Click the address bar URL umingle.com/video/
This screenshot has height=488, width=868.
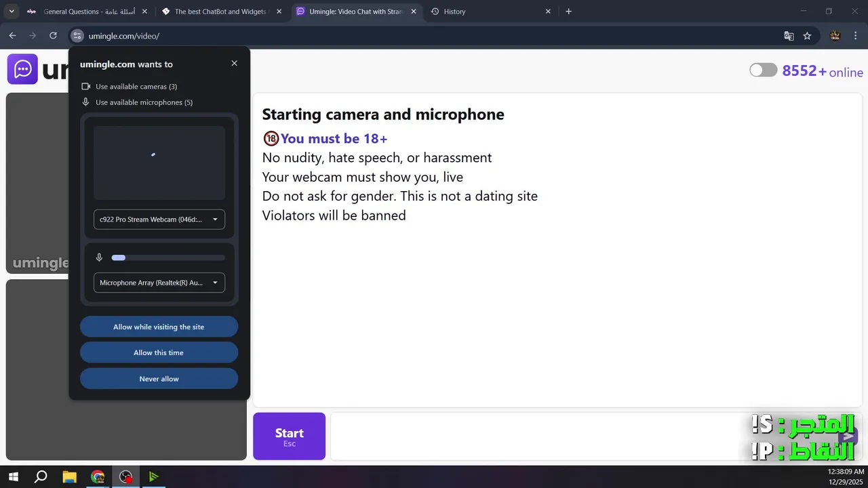pos(124,36)
